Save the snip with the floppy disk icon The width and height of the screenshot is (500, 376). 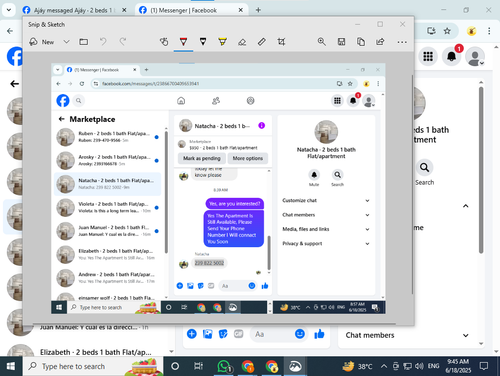(341, 42)
